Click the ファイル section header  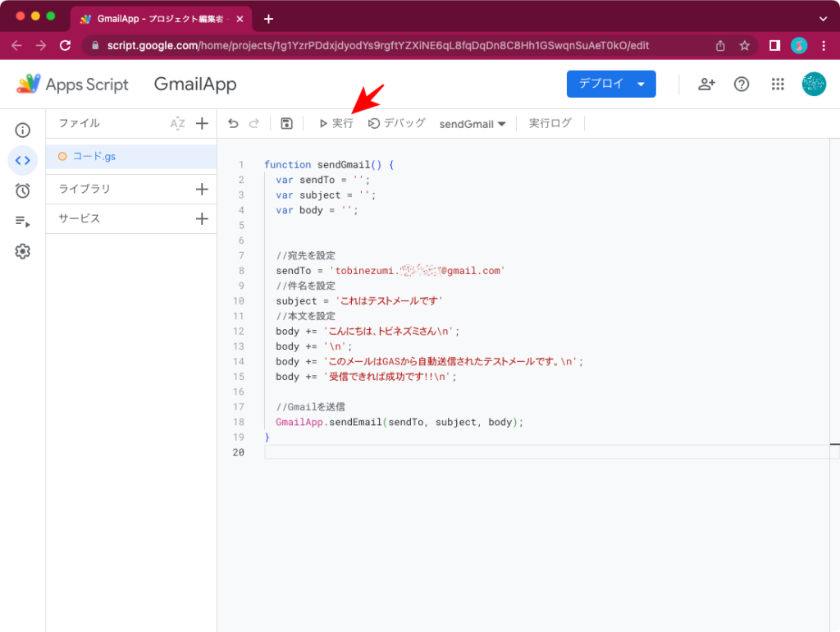tap(80, 124)
